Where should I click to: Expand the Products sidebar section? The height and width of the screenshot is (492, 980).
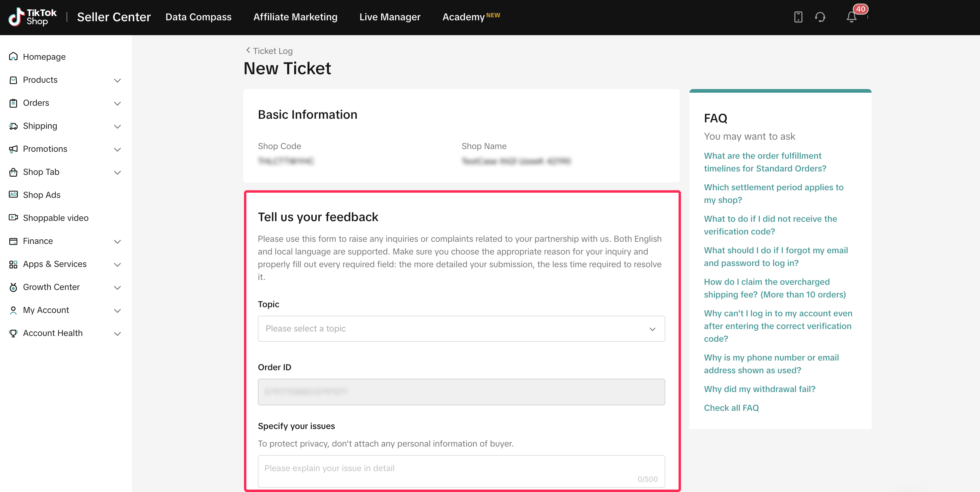pyautogui.click(x=117, y=80)
